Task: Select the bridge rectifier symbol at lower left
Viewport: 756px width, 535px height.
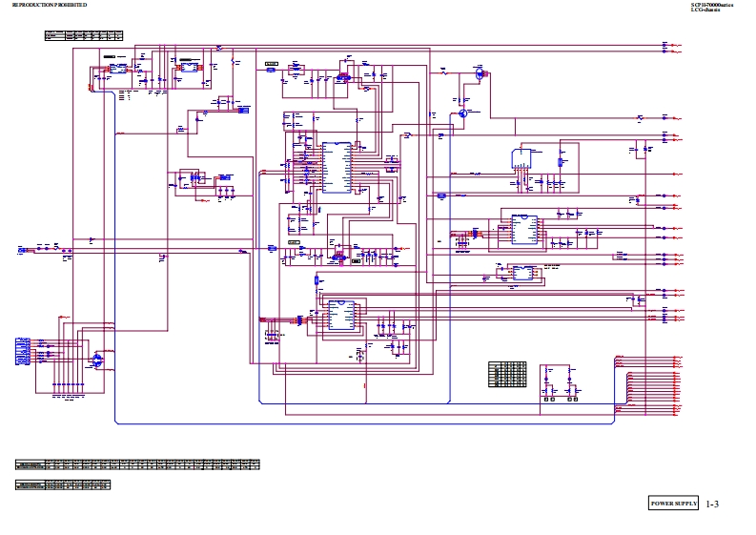Action: 98,360
